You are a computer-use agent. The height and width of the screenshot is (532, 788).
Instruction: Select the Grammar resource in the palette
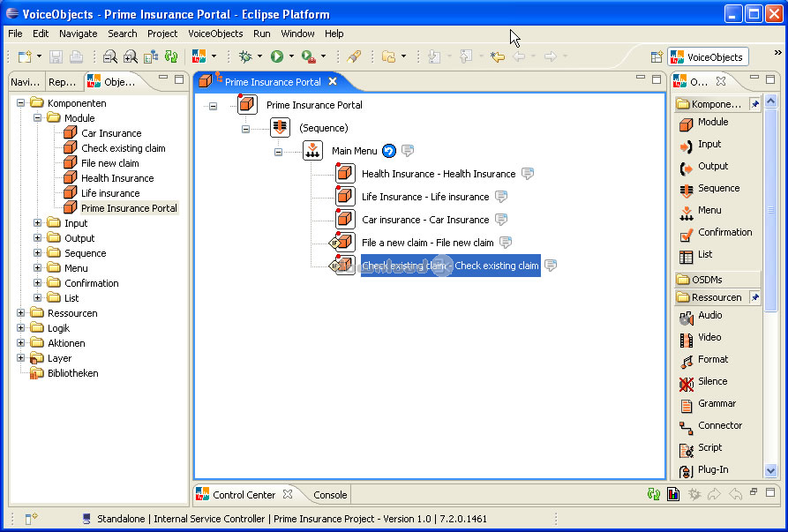(717, 404)
